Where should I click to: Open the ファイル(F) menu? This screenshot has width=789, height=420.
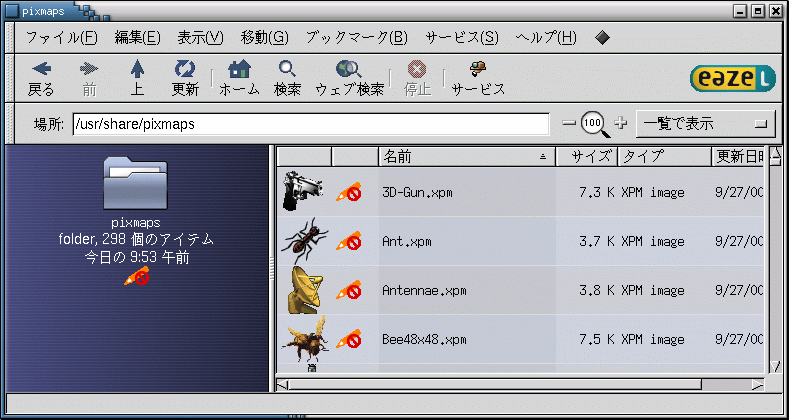point(61,38)
